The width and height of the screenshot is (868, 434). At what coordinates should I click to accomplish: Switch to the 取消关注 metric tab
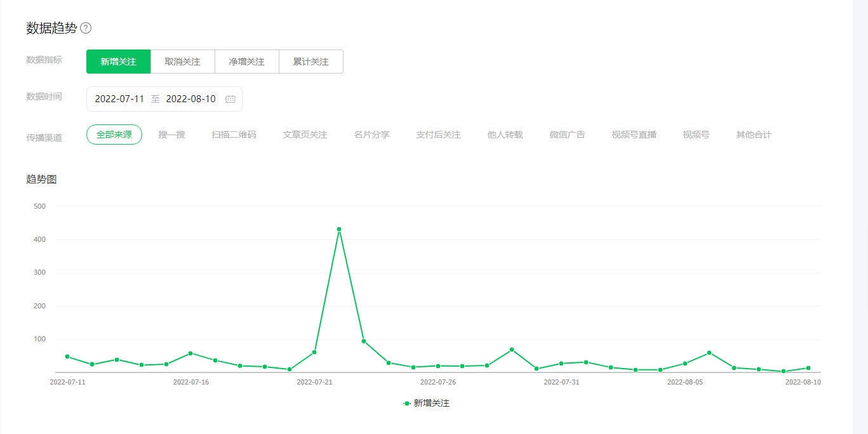pos(182,62)
